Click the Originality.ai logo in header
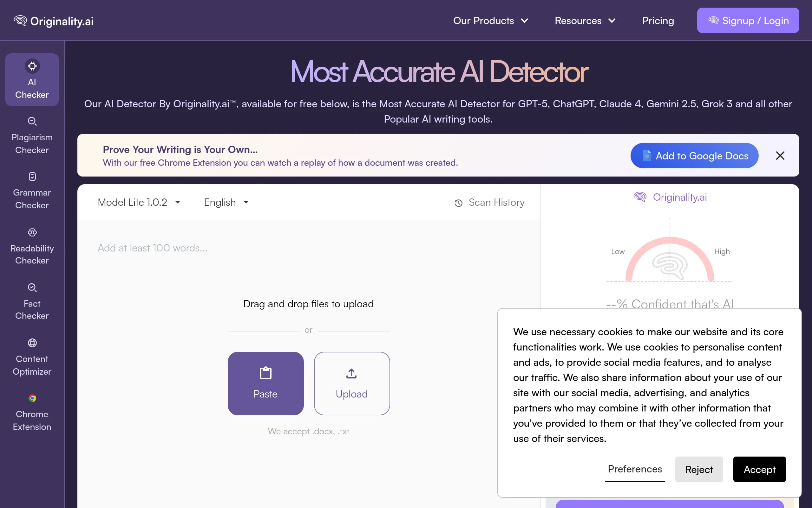The image size is (812, 508). pyautogui.click(x=54, y=21)
